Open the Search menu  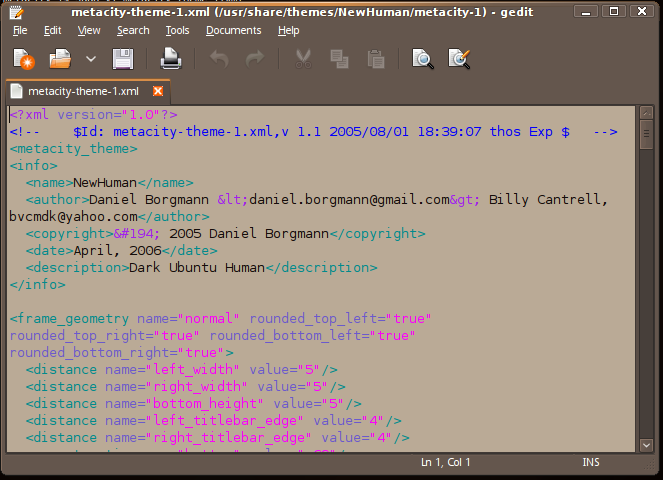132,31
